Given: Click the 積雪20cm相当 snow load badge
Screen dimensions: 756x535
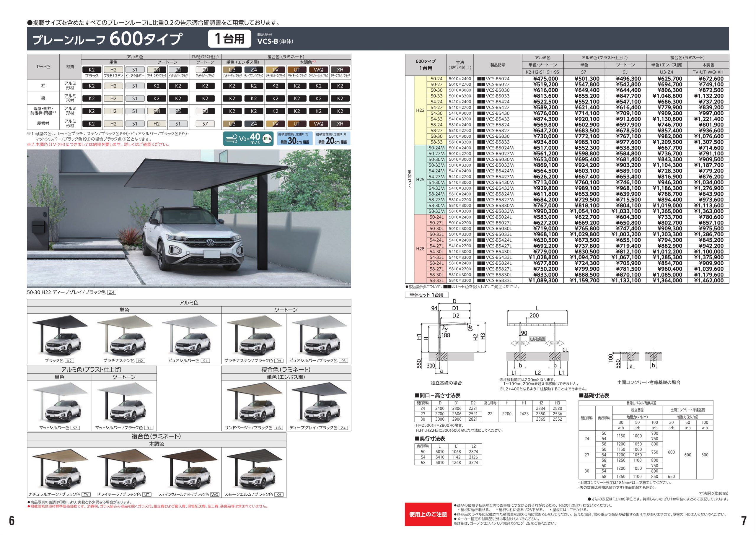Looking at the screenshot, I should click(x=332, y=139).
